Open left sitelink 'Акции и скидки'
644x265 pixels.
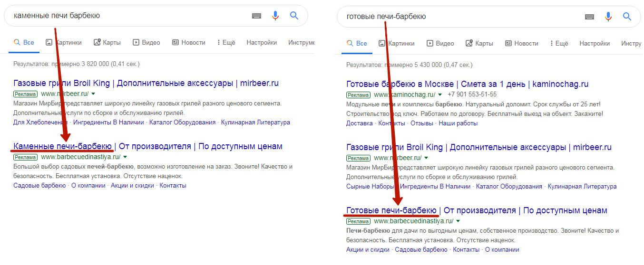tap(132, 185)
